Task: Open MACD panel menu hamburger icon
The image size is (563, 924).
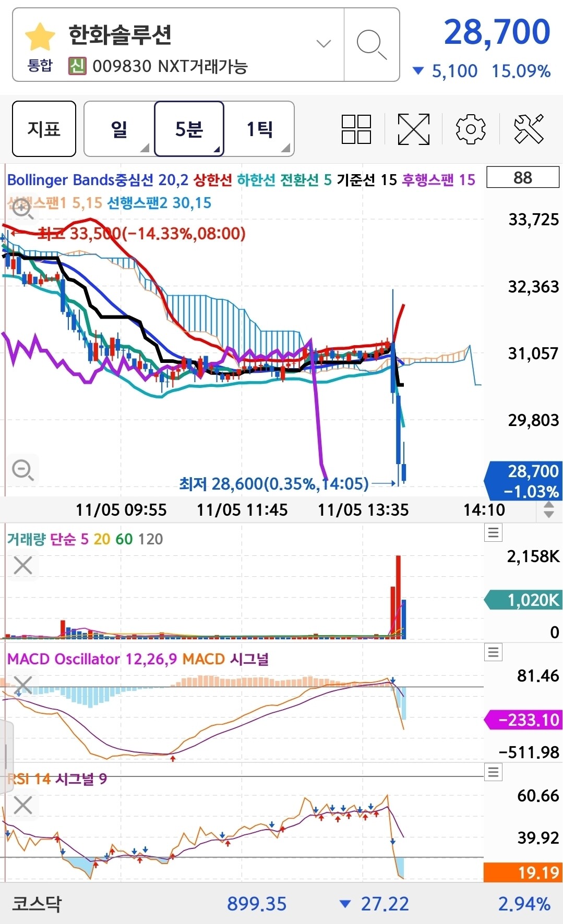Action: pyautogui.click(x=494, y=652)
